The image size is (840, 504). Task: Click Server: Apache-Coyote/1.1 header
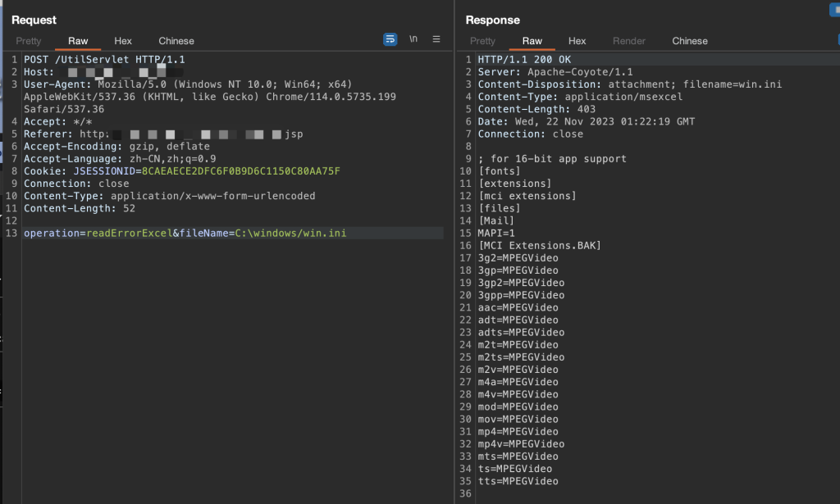(555, 71)
